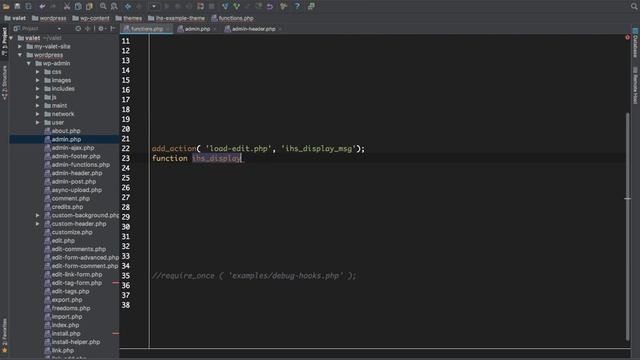640x360 pixels.
Task: Click the wordpress breadcrumb
Action: click(x=49, y=18)
